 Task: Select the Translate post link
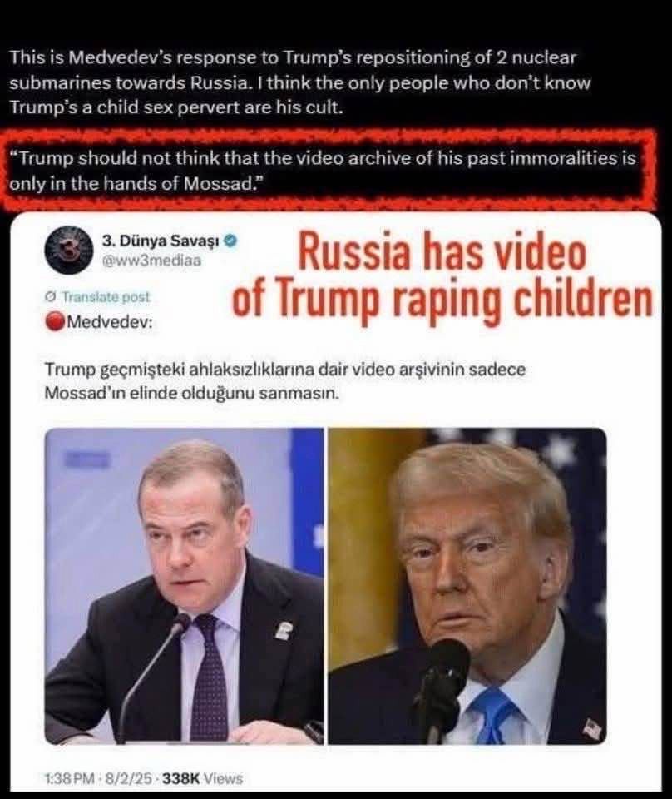[x=106, y=297]
